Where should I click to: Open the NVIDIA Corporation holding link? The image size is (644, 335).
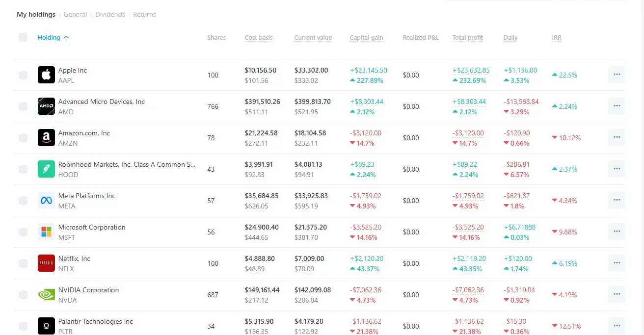tap(89, 290)
